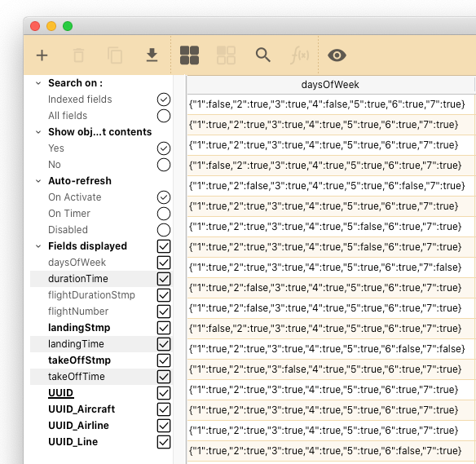Collapse the Search on section
This screenshot has height=464, width=476.
pyautogui.click(x=38, y=83)
